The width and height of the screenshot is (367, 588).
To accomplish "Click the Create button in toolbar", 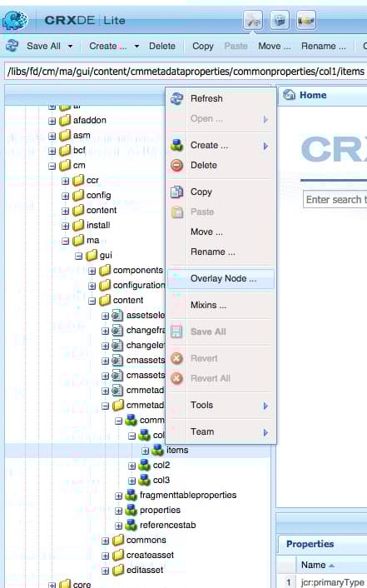I will (107, 46).
